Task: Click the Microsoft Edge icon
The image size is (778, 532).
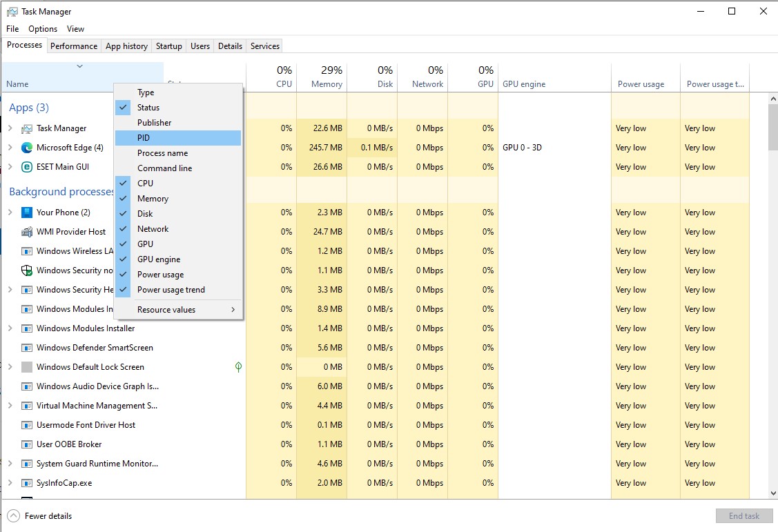Action: coord(27,148)
